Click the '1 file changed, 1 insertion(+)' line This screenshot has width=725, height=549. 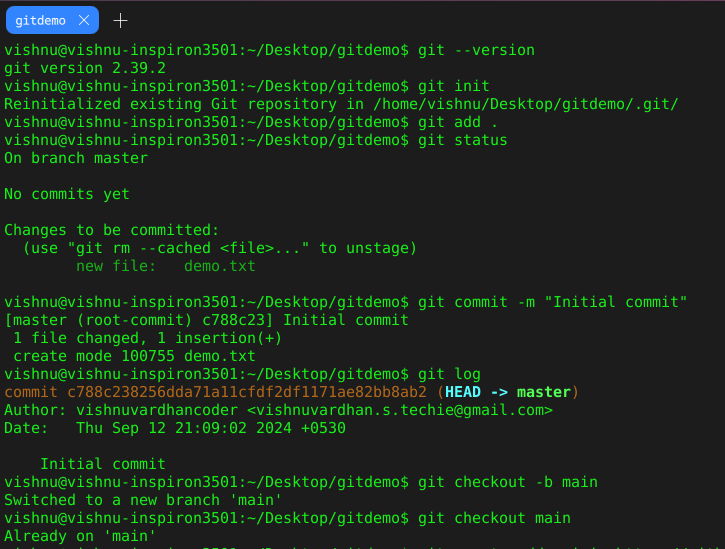coord(147,338)
